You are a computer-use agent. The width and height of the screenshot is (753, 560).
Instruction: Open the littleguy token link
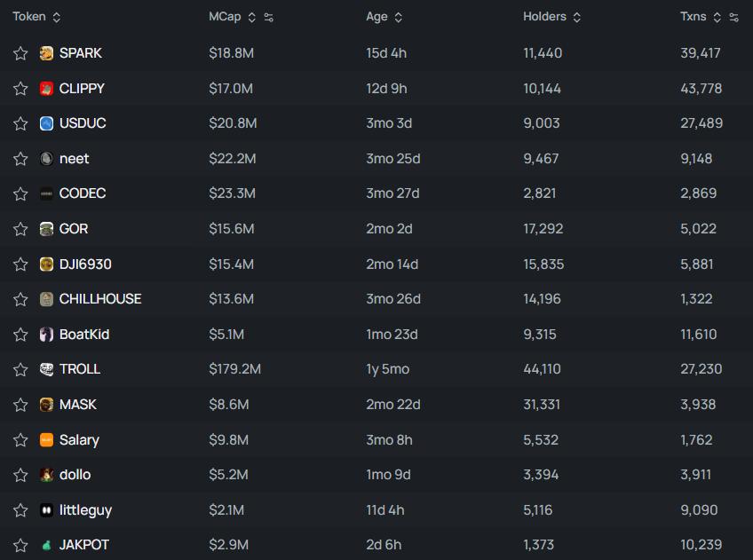click(x=85, y=510)
